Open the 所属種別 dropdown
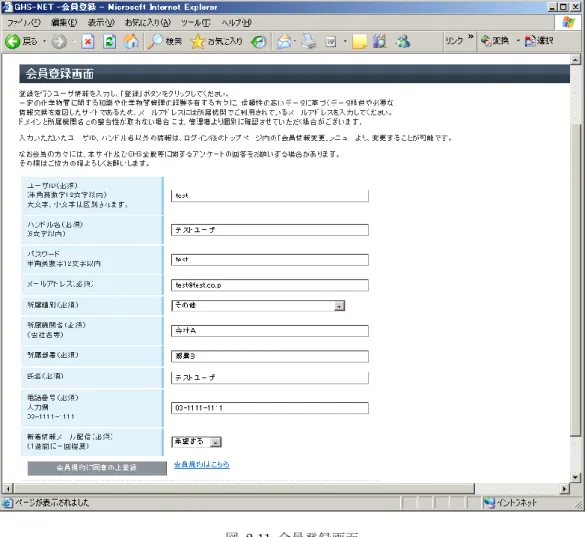585x537 pixels. (339, 306)
